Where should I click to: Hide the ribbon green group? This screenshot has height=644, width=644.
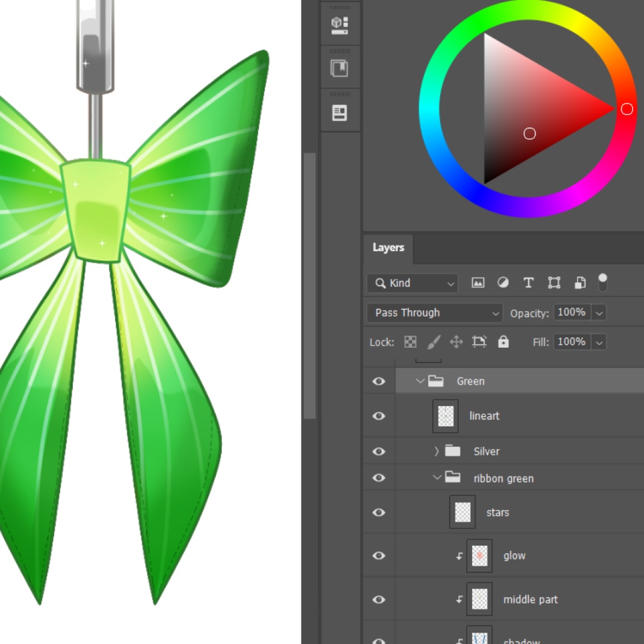coord(379,478)
